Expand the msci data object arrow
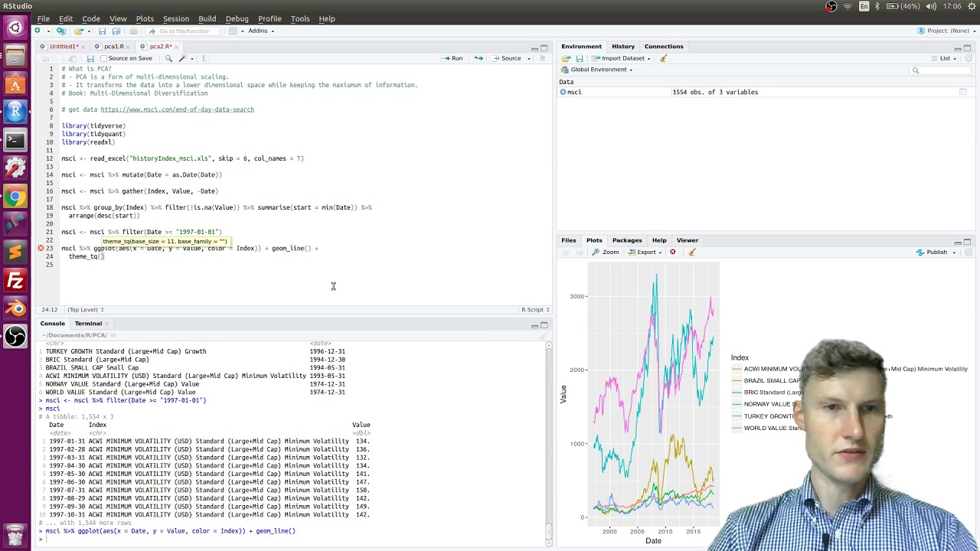Viewport: 980px width, 551px height. click(x=563, y=92)
